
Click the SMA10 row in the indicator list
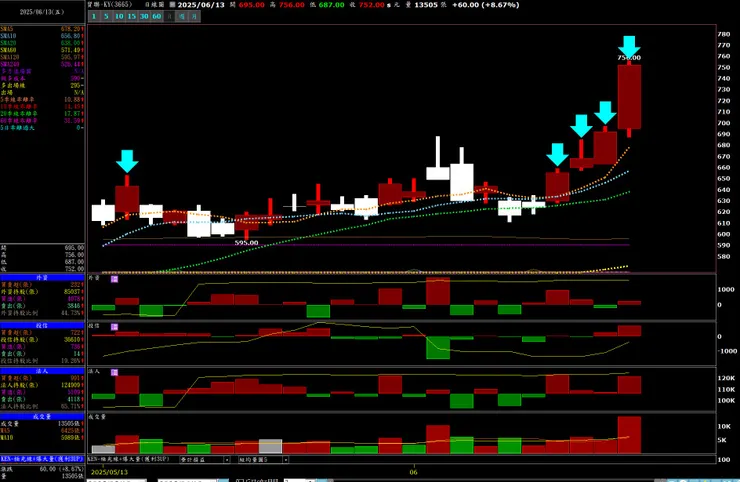[x=42, y=36]
